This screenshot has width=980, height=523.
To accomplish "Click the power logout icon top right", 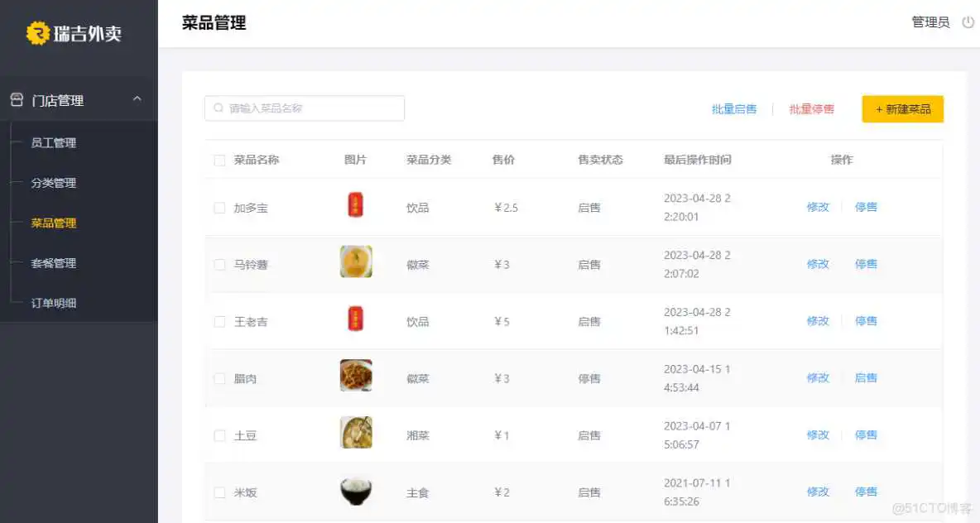I will tap(968, 22).
